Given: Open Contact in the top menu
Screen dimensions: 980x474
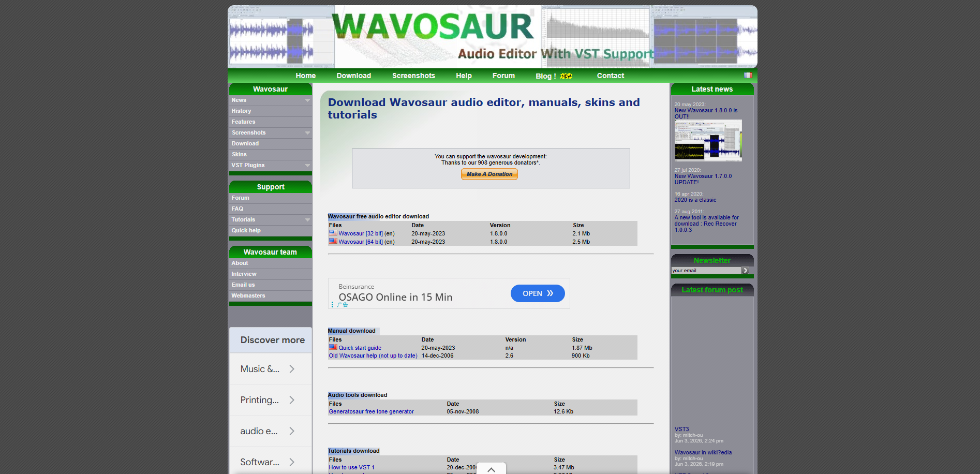Looking at the screenshot, I should (x=610, y=76).
